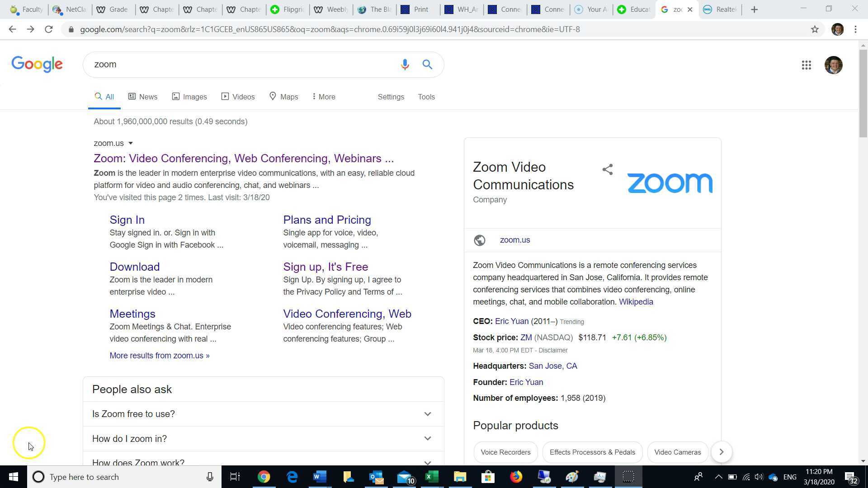The height and width of the screenshot is (488, 868).
Task: Switch to the Images search tab
Action: coord(189,96)
